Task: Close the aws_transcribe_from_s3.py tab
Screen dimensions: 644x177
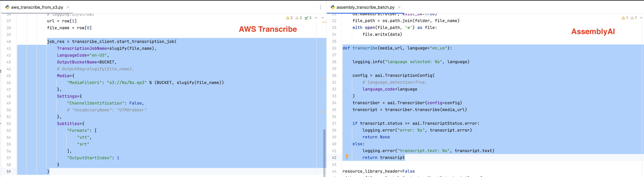Action: [x=68, y=7]
